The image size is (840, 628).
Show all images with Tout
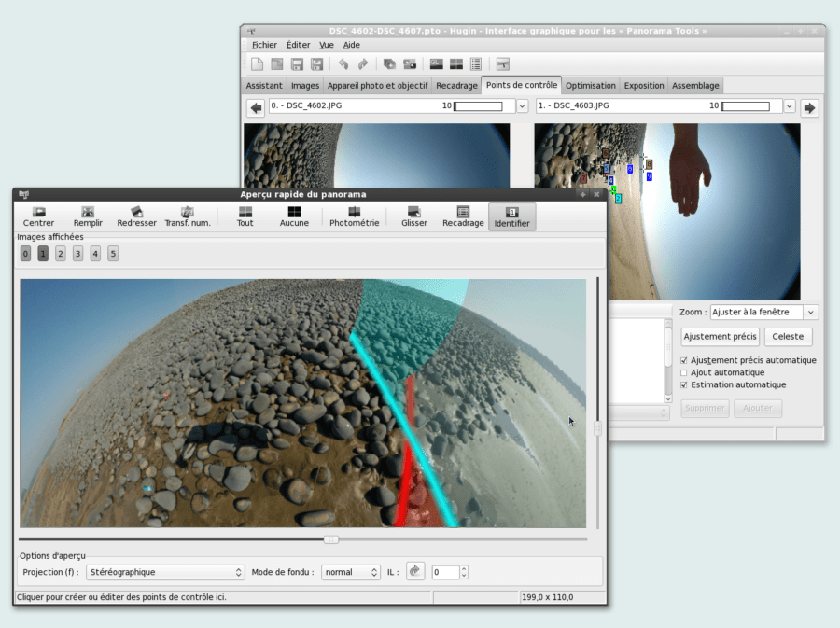pyautogui.click(x=245, y=216)
